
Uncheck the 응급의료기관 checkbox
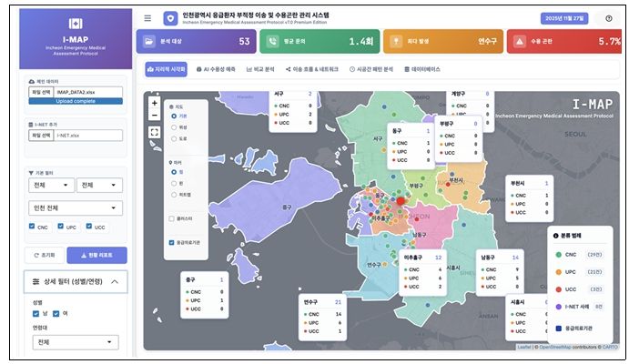[x=173, y=242]
